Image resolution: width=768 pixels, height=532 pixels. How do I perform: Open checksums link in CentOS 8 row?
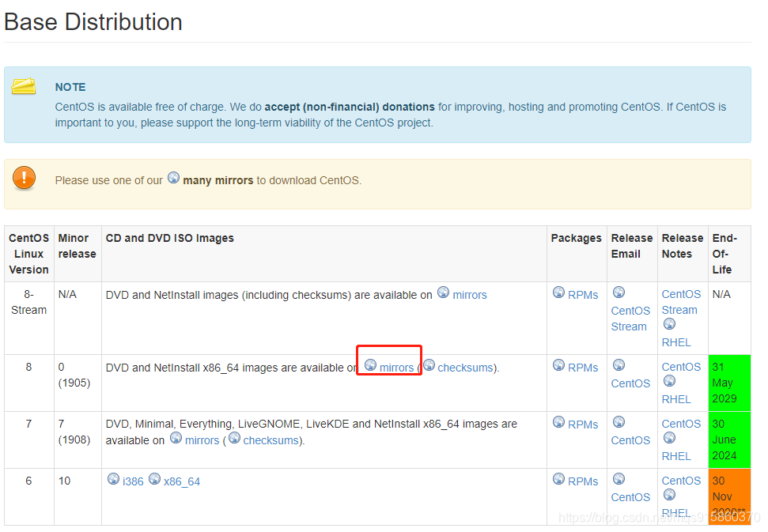[x=465, y=368]
